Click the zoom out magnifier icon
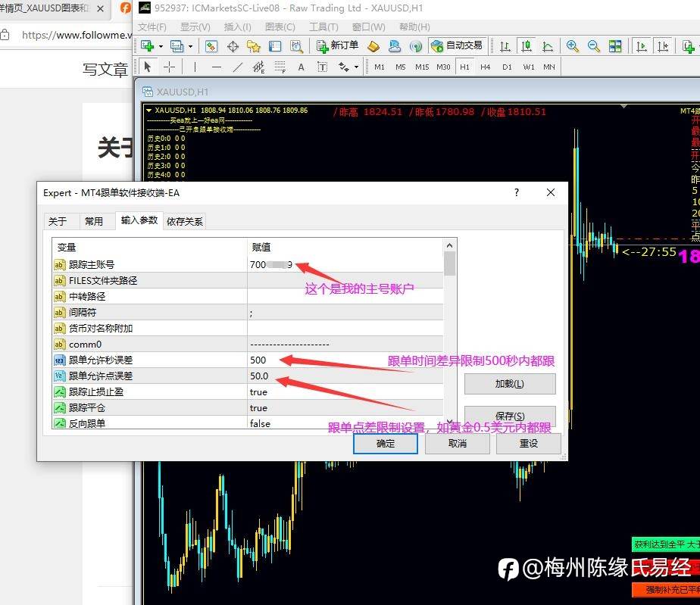 (594, 46)
